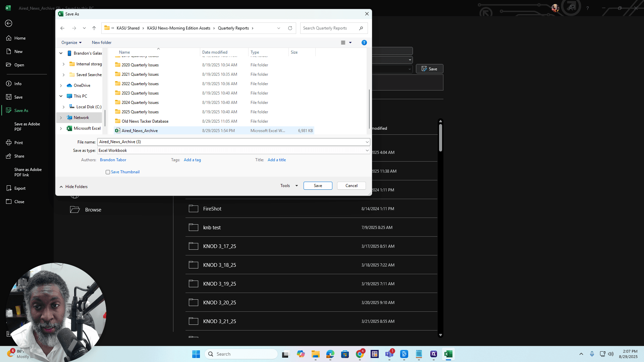Open Copilot from the taskbar
Screen dimensions: 644x362
(301, 354)
